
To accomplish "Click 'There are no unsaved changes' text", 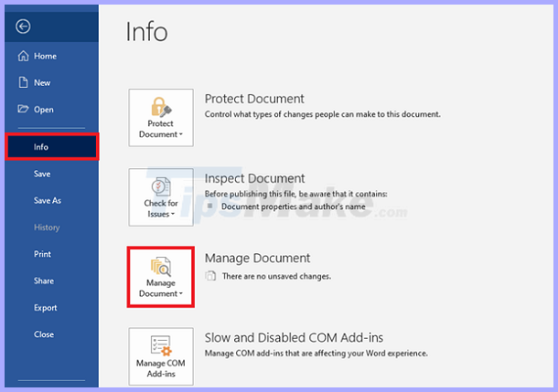I will click(276, 276).
